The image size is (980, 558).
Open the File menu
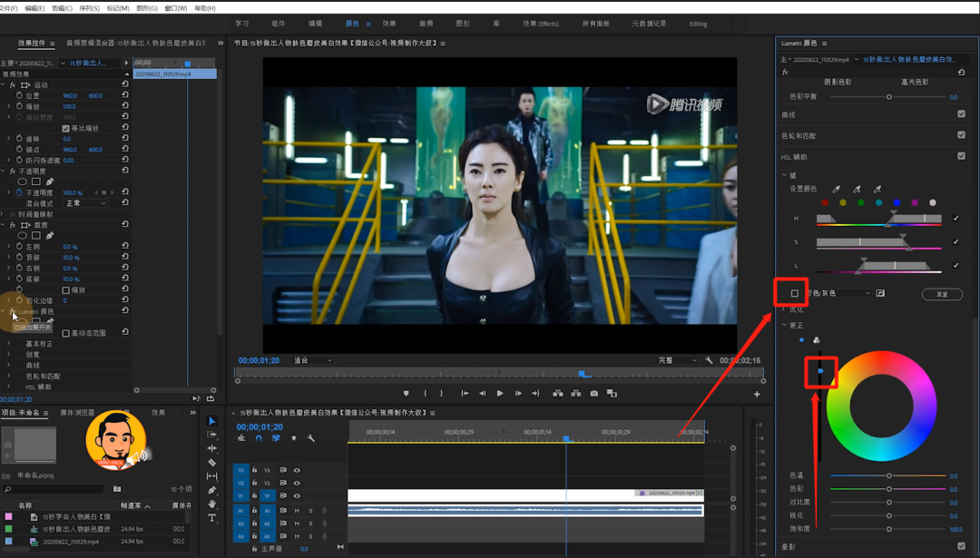tap(9, 8)
